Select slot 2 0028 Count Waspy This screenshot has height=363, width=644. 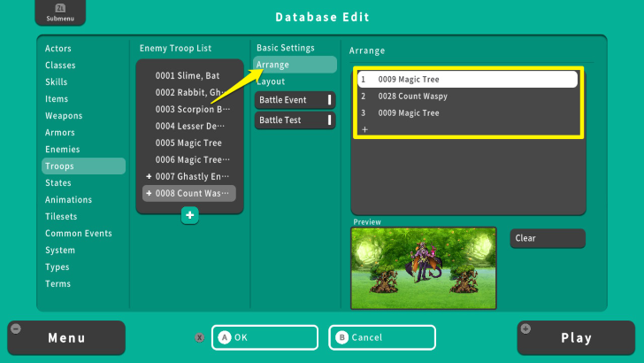pos(467,97)
